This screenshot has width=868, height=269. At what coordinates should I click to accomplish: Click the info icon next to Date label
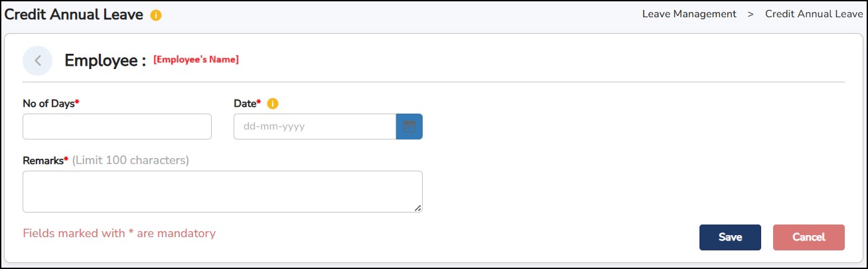(x=273, y=104)
